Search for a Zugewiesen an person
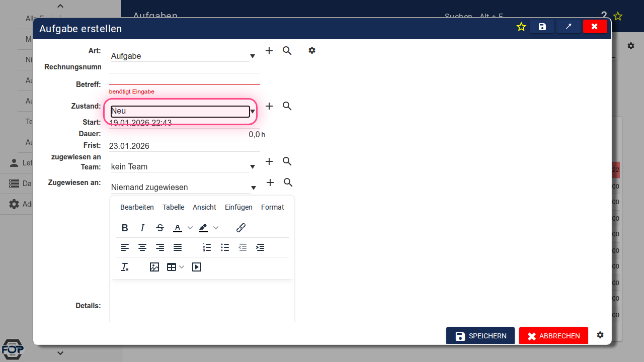644x362 pixels. (x=288, y=182)
